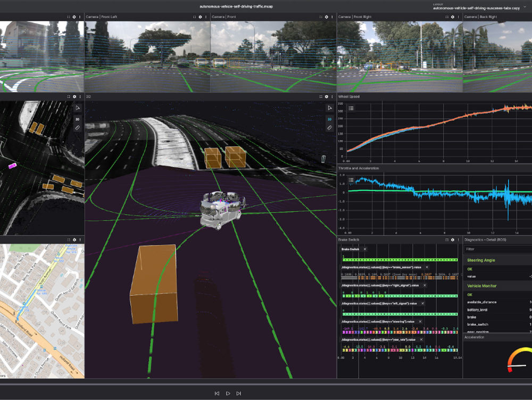Viewport: 532px width, 400px height.
Task: Open settings gear of the 3D panel
Action: coord(327,96)
